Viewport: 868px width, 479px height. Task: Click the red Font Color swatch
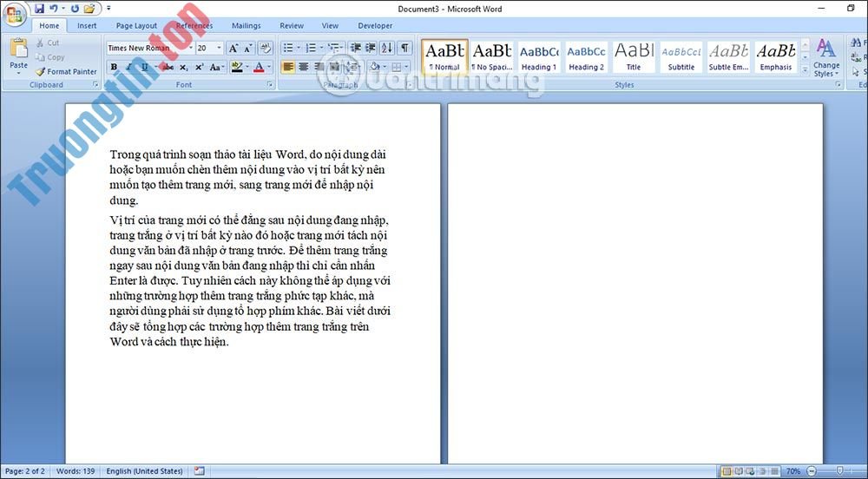(x=259, y=67)
